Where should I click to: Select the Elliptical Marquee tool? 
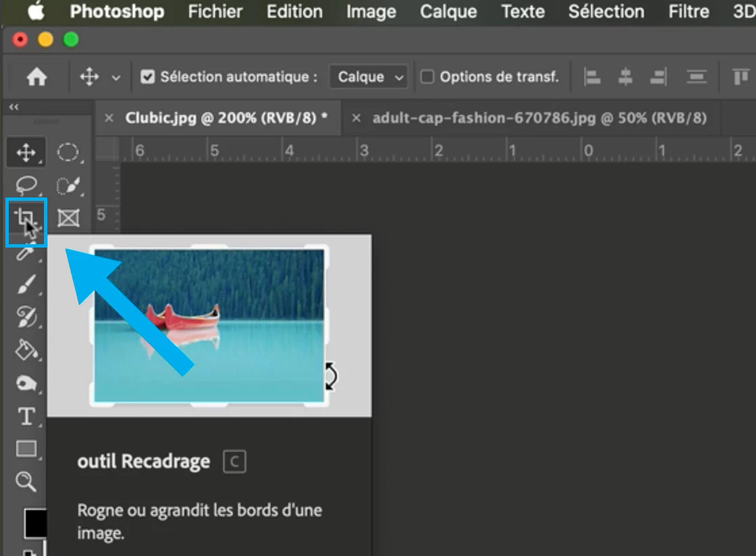(68, 152)
